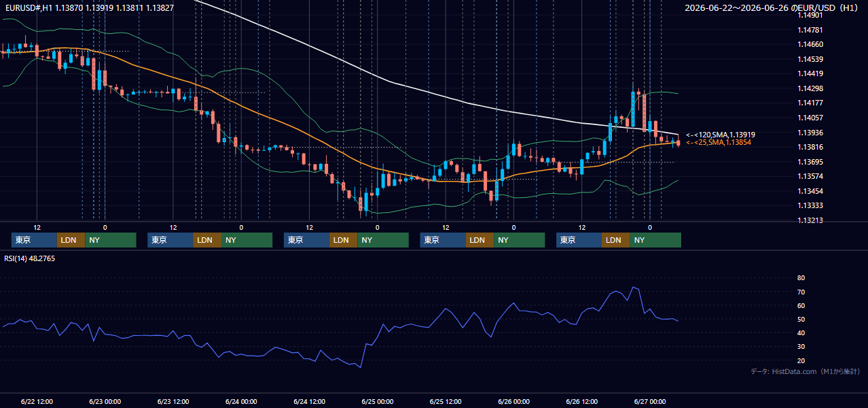The image size is (868, 408).
Task: Click the RSI scale value 60
Action: [801, 305]
